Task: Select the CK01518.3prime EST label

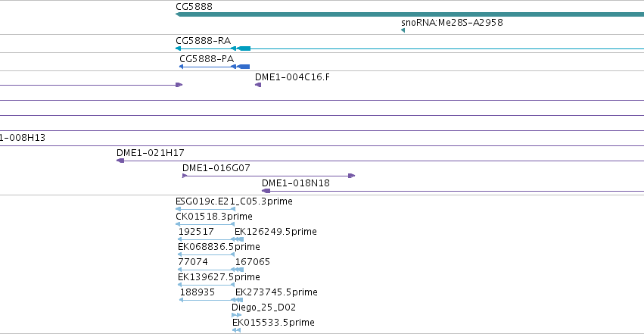Action: click(x=214, y=217)
